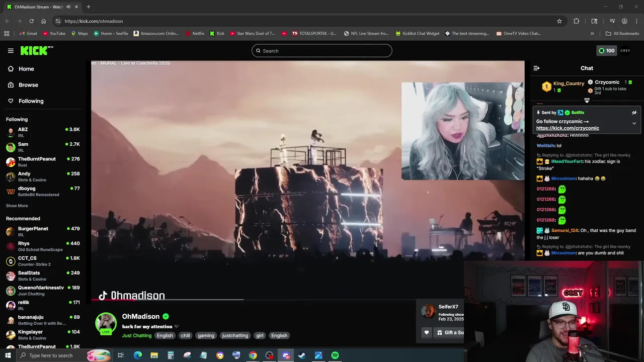Expand pinned message dropdown arrow
The height and width of the screenshot is (362, 644).
click(634, 123)
